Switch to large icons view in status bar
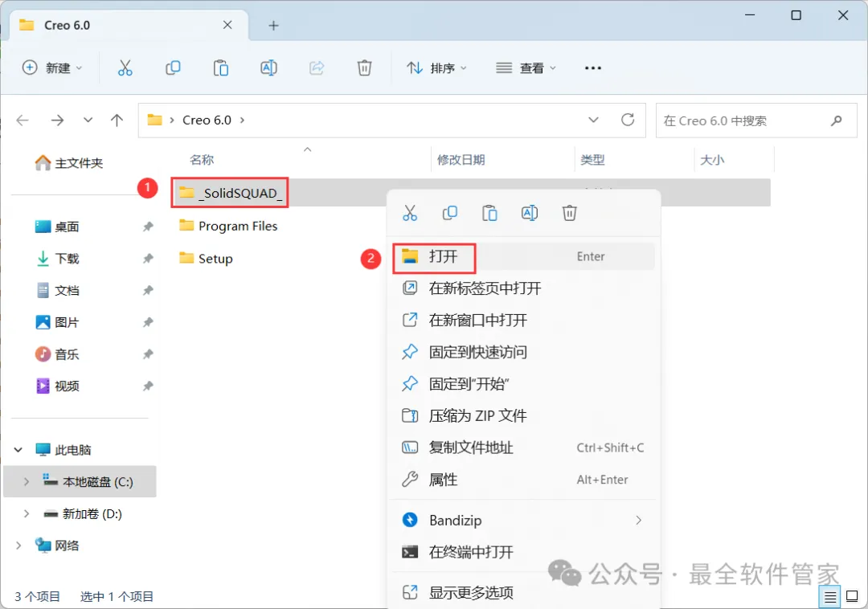The width and height of the screenshot is (868, 609). pyautogui.click(x=852, y=596)
